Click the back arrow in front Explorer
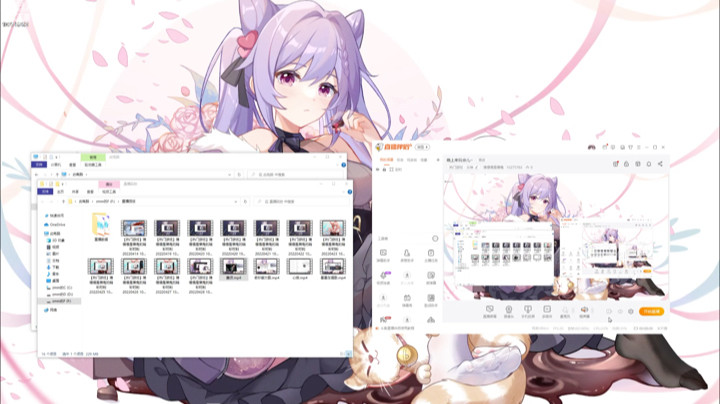Screen dimensions: 720x404 coord(43,202)
